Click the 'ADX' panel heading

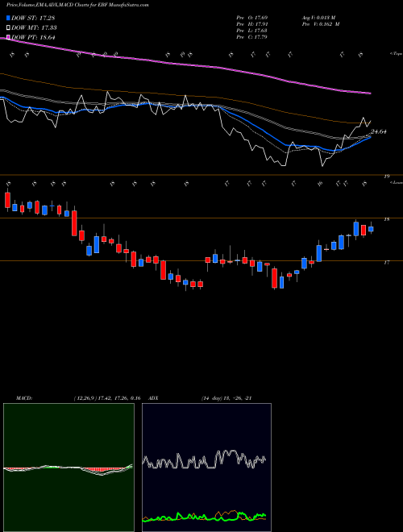tap(153, 398)
